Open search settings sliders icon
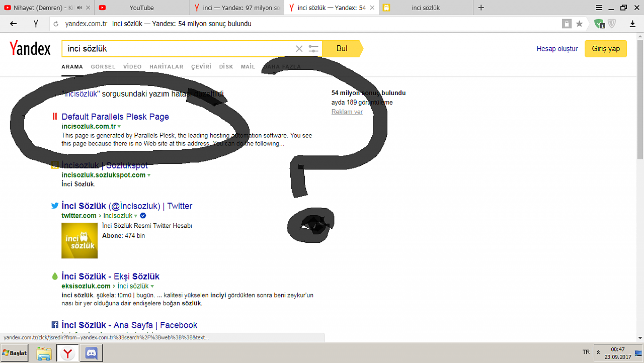Viewport: 644px width, 363px height. coord(313,49)
